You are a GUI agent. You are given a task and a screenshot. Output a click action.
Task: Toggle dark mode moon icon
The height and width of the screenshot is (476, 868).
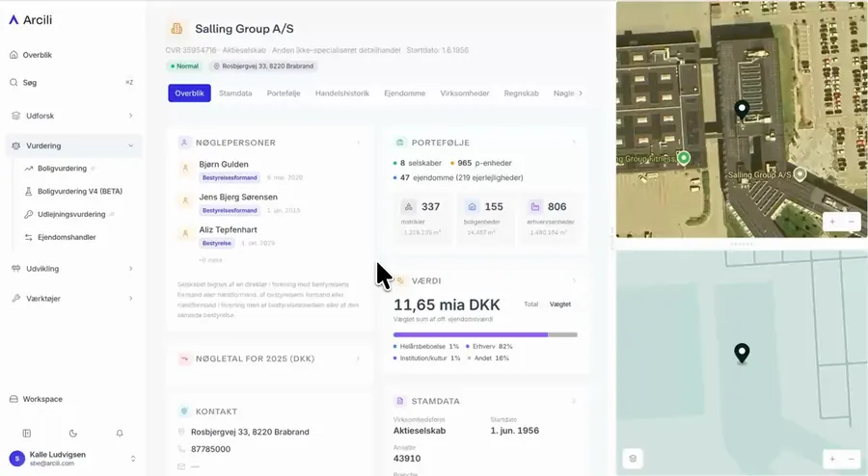click(73, 434)
